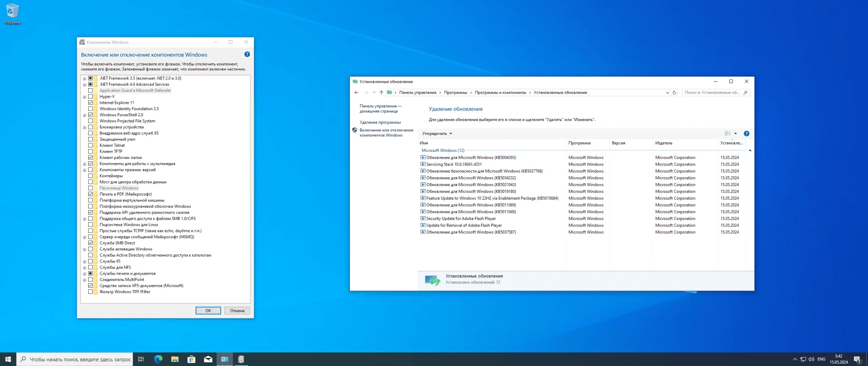This screenshot has height=366, width=868.
Task: Click the magnifier icon in the updates search box
Action: pyautogui.click(x=745, y=93)
